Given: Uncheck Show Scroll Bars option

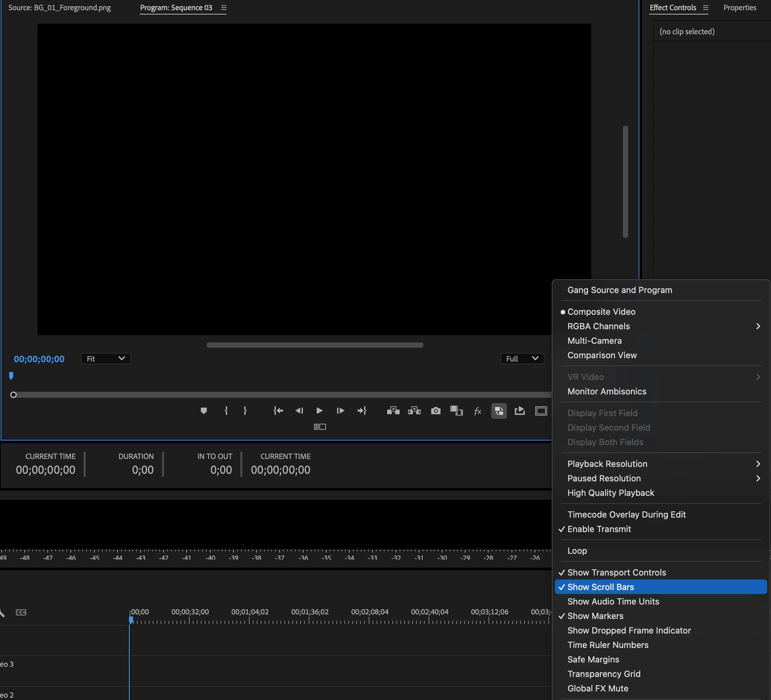Looking at the screenshot, I should tap(600, 587).
